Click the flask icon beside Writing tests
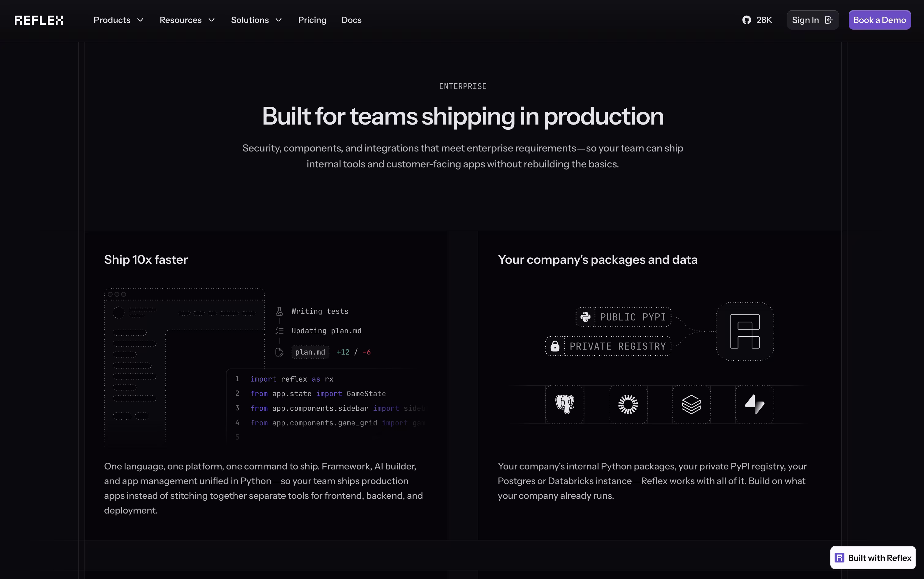 280,311
